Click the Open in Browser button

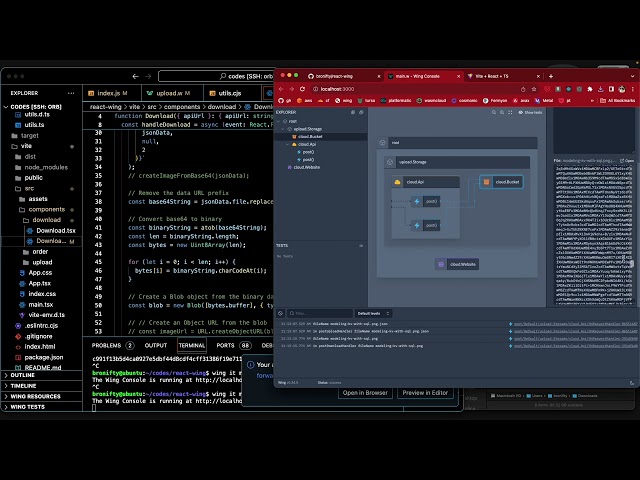coord(365,393)
